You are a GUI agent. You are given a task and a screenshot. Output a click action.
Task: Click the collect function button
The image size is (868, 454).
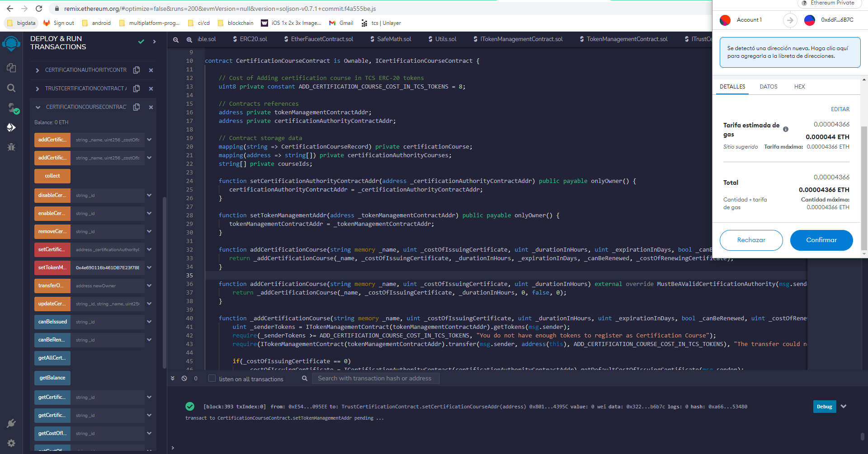click(52, 176)
